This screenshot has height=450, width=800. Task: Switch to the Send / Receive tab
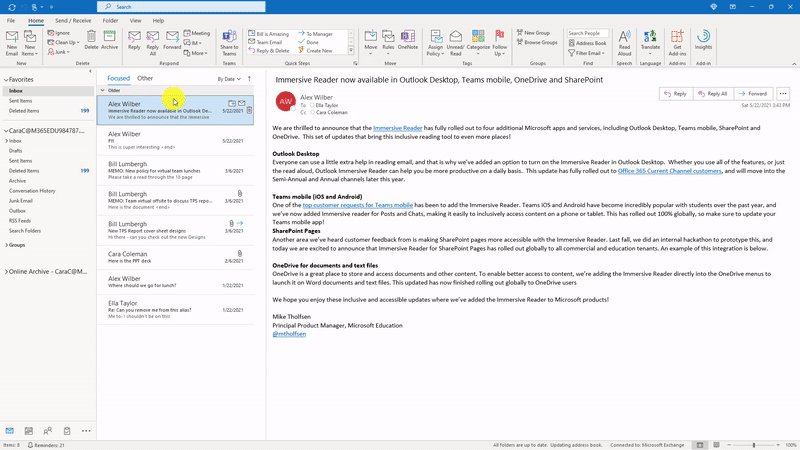[73, 20]
